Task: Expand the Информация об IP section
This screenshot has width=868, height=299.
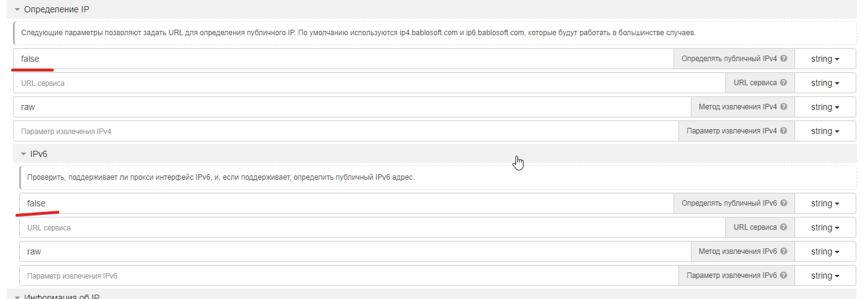Action: click(x=17, y=297)
